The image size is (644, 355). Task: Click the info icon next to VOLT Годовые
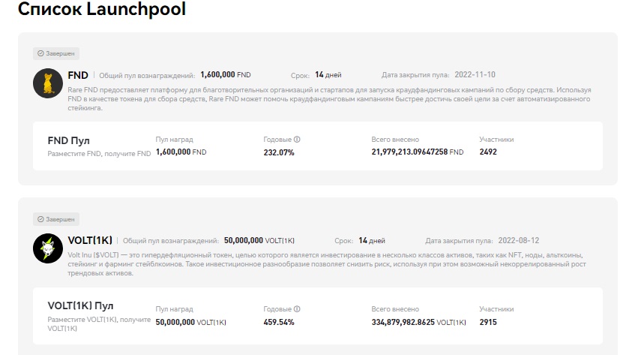pos(298,309)
